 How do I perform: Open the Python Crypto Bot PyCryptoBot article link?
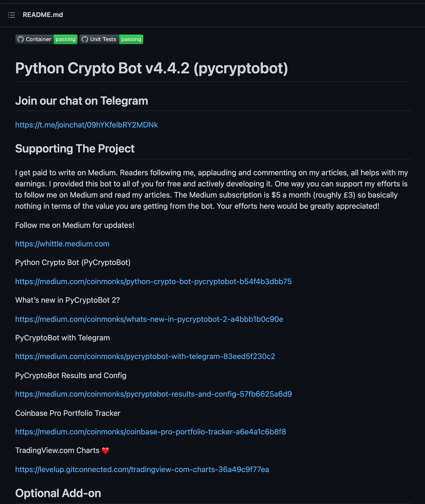tap(153, 281)
